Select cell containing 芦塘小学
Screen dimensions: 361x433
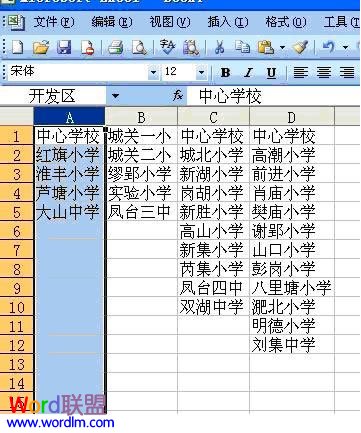[69, 193]
